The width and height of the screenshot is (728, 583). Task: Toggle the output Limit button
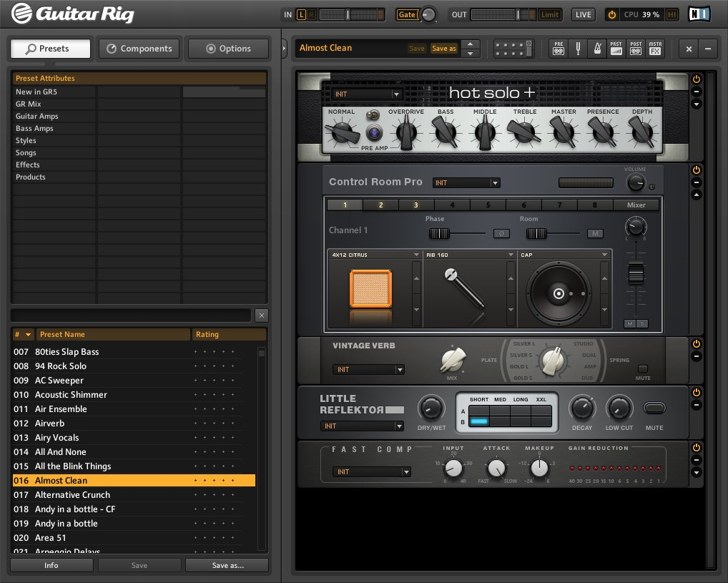pos(550,15)
